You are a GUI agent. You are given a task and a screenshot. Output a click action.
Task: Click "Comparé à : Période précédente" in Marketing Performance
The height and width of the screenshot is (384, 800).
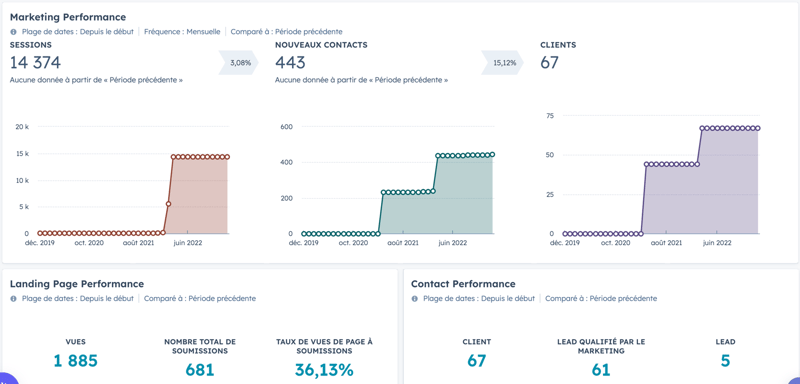click(x=286, y=32)
